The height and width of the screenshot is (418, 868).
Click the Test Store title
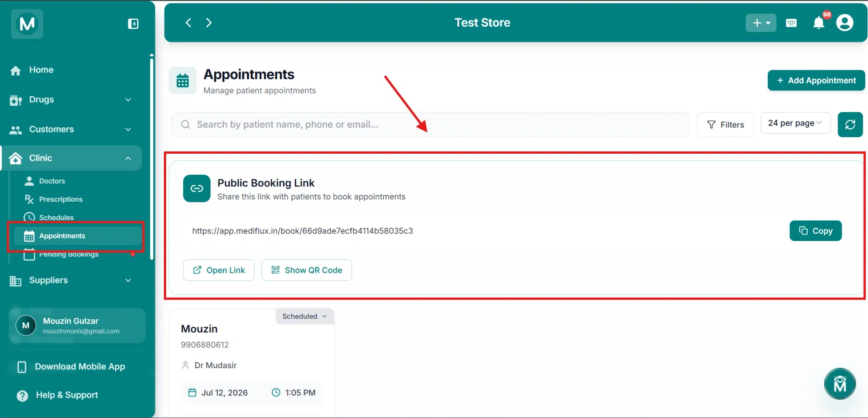click(x=482, y=23)
